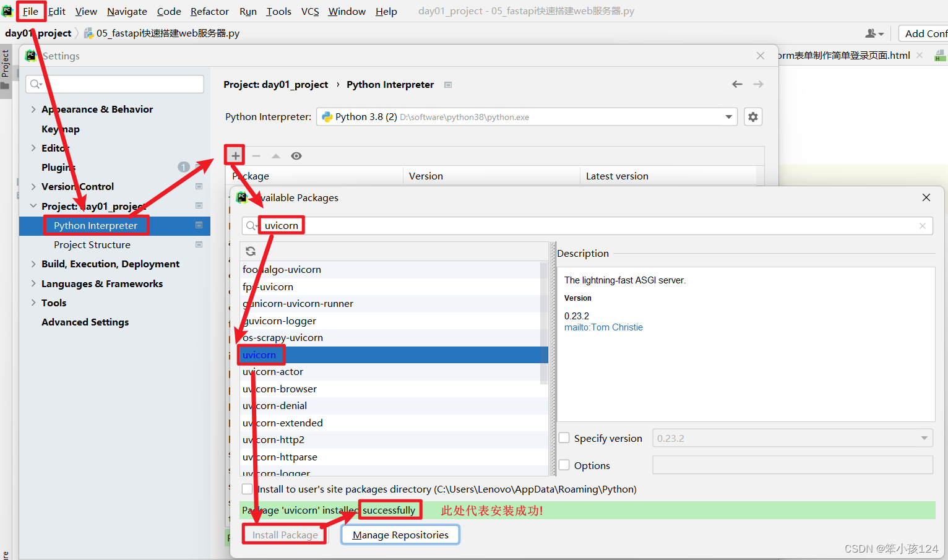The width and height of the screenshot is (948, 560).
Task: Open the Refactor menu
Action: coord(209,11)
